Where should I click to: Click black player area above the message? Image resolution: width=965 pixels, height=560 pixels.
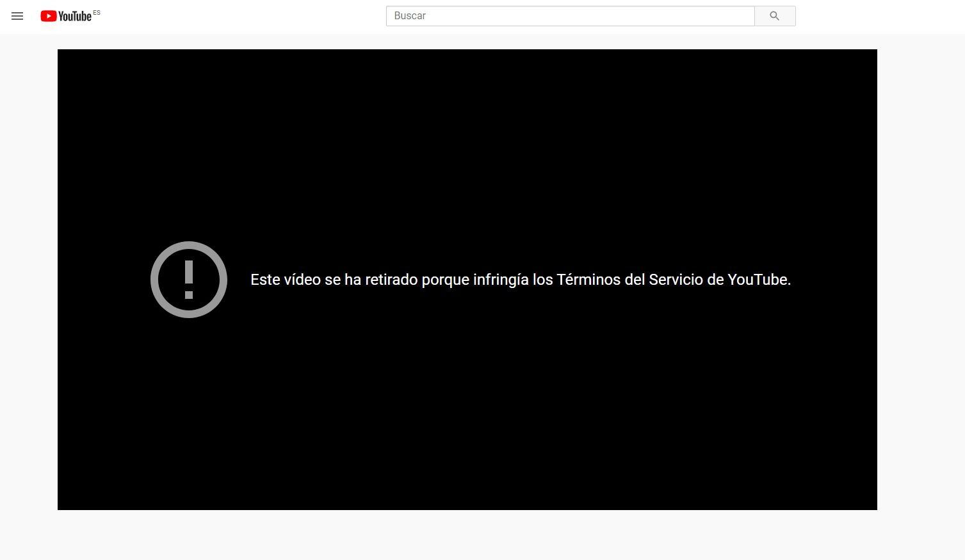467,141
